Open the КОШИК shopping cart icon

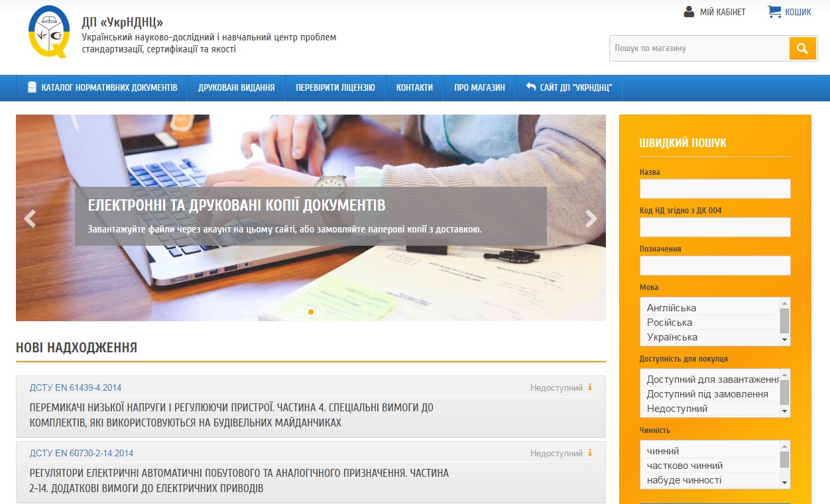774,11
